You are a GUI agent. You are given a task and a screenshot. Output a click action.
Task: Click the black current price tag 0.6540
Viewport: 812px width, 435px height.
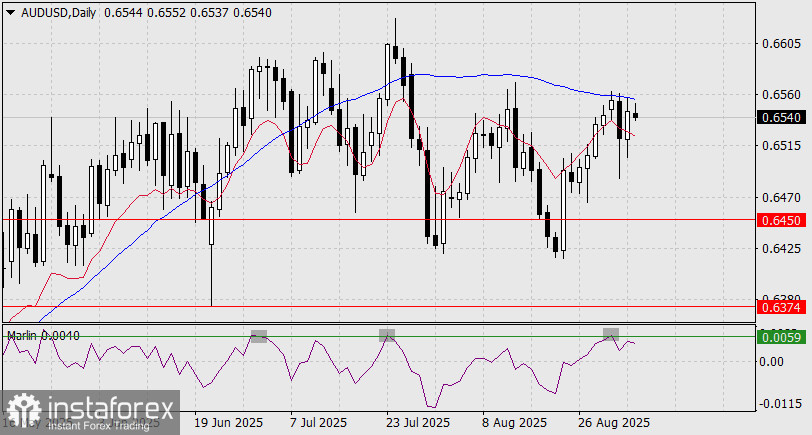coord(782,118)
